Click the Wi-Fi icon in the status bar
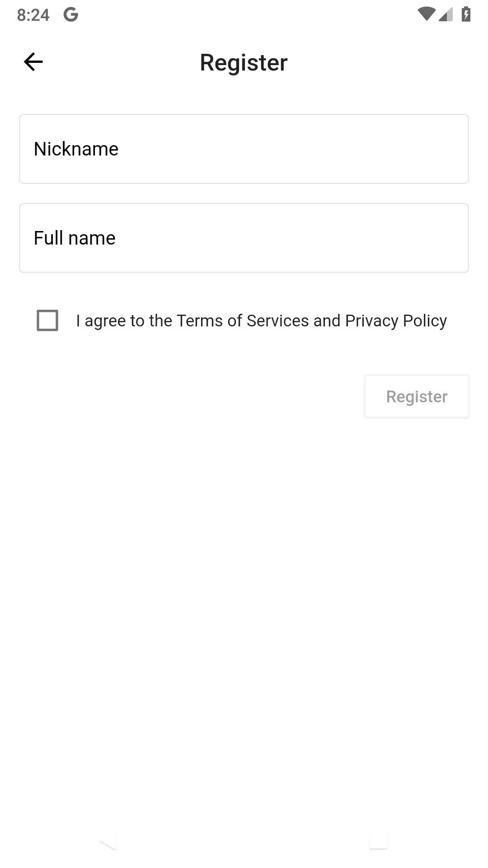488x868 pixels. click(426, 14)
